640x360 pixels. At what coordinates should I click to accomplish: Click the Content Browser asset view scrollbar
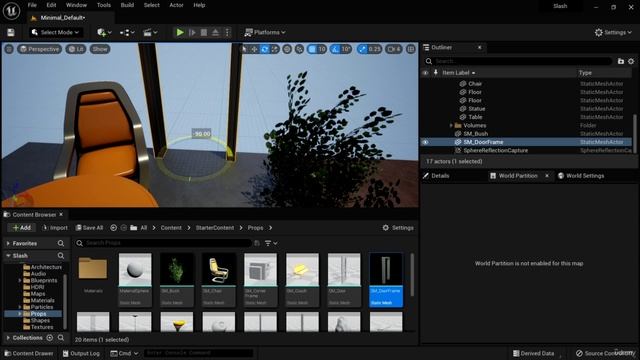click(412, 274)
